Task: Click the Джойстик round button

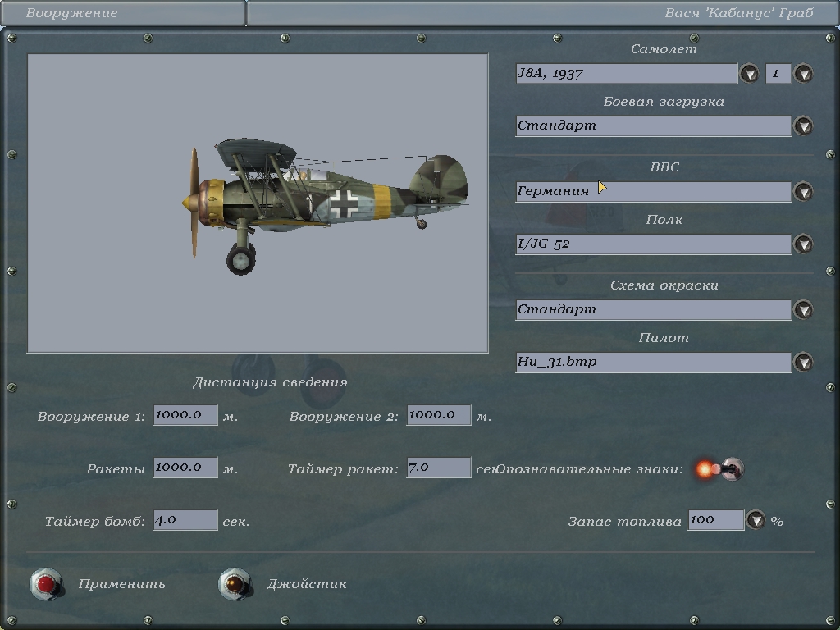Action: point(235,584)
